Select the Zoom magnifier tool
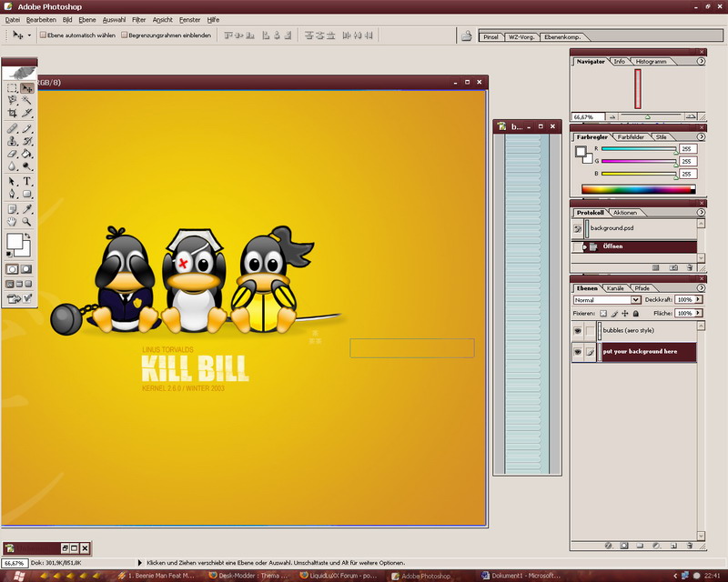728x582 pixels. pyautogui.click(x=27, y=222)
